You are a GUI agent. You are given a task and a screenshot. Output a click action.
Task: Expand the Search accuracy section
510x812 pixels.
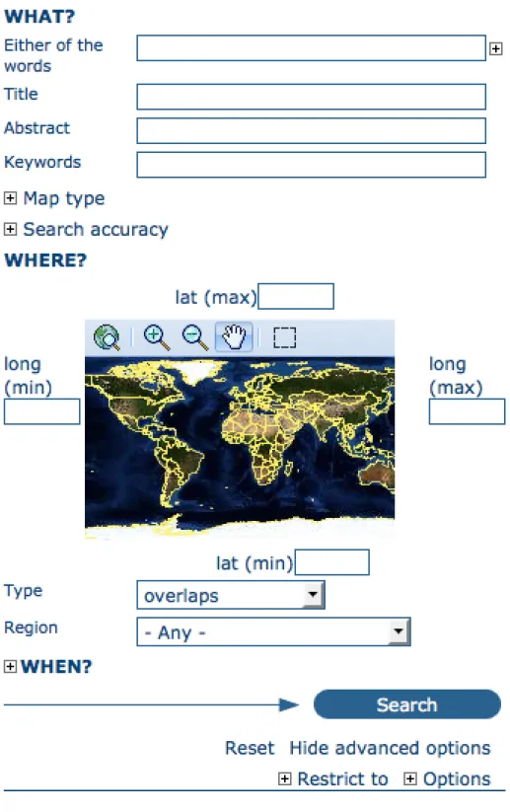10,229
